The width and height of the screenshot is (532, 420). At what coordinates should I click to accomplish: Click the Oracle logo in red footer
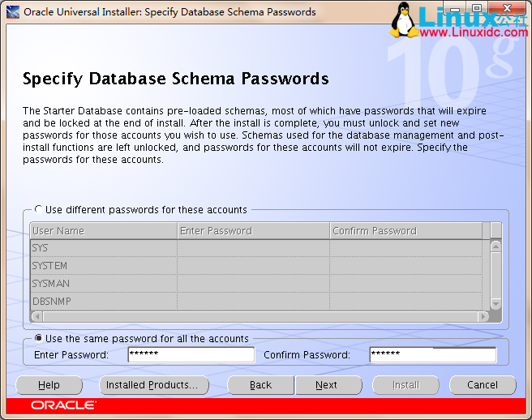click(x=63, y=405)
